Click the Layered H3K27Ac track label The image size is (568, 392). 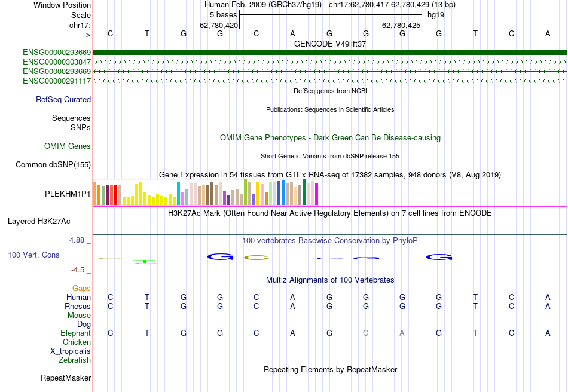click(39, 222)
